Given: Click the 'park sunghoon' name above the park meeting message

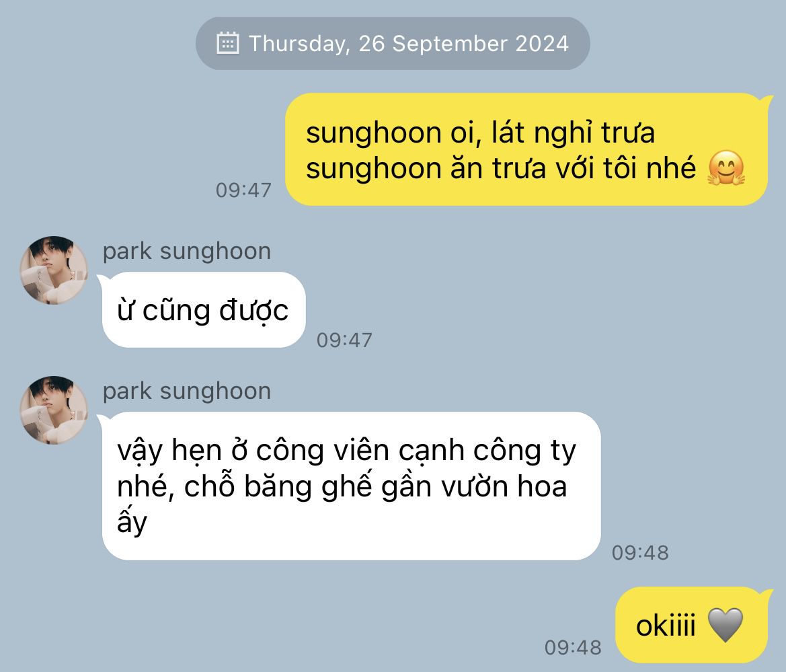Looking at the screenshot, I should tap(186, 391).
